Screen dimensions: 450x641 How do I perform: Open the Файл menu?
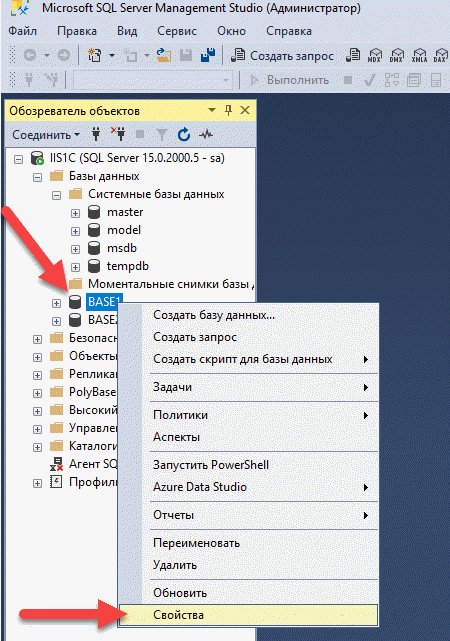pos(22,31)
